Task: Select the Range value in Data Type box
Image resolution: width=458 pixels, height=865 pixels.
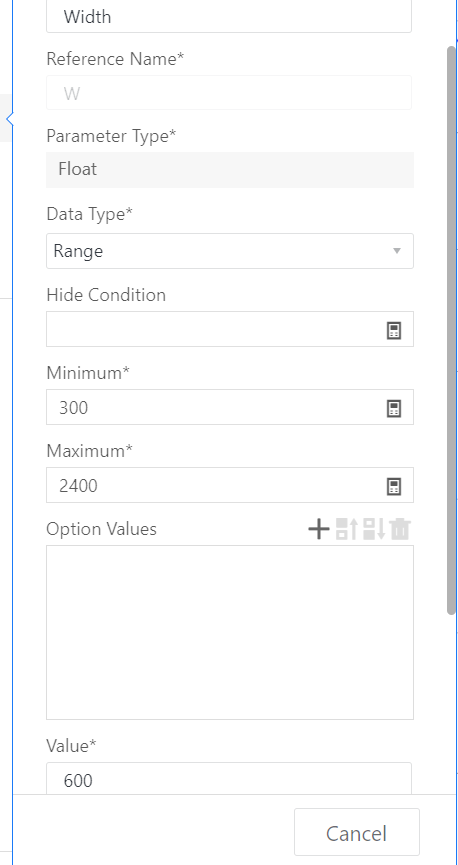Action: (78, 251)
